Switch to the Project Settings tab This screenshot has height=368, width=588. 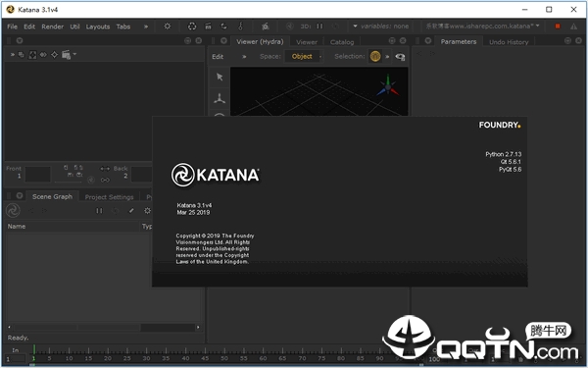(x=109, y=197)
